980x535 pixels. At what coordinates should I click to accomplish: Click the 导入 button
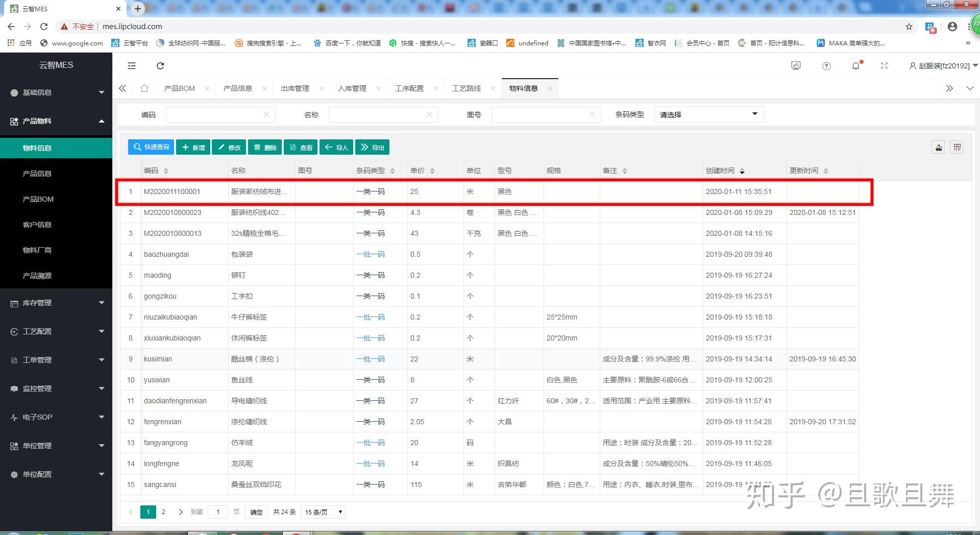coord(336,147)
